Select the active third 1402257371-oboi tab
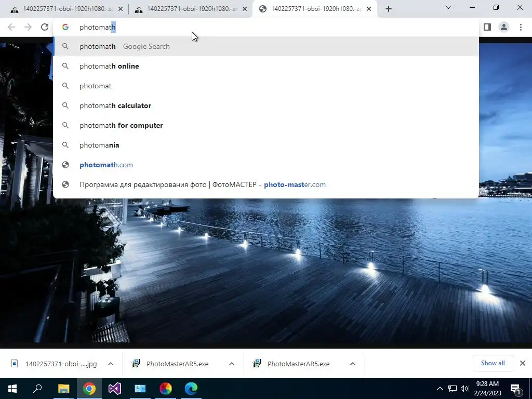The width and height of the screenshot is (532, 399). pos(314,9)
